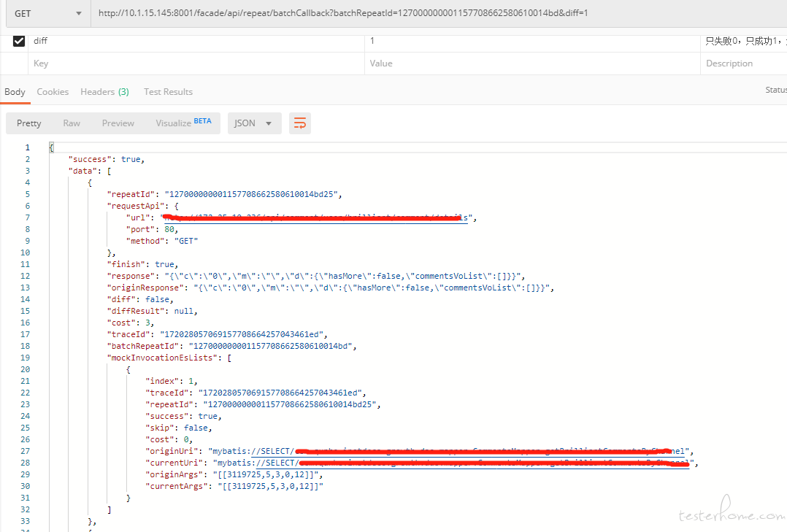This screenshot has width=787, height=532.
Task: Toggle the line wrap icon
Action: click(299, 123)
